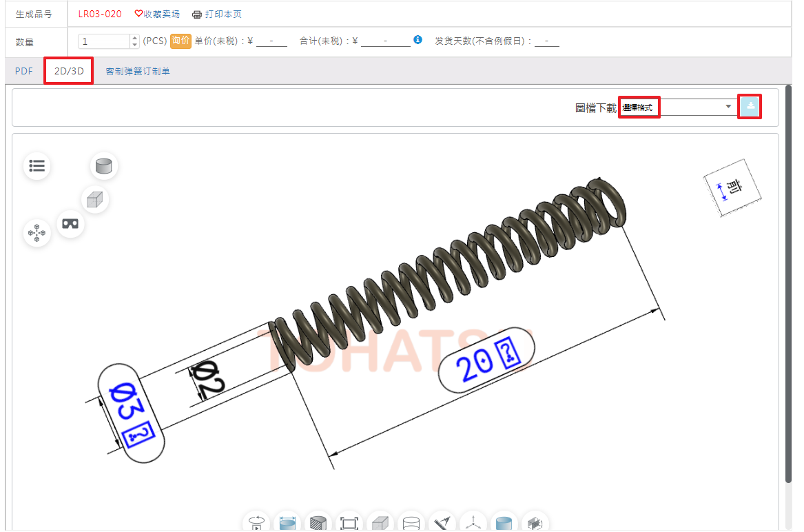Click the 收藏卖场 link text
This screenshot has height=532, width=804.
coord(161,14)
